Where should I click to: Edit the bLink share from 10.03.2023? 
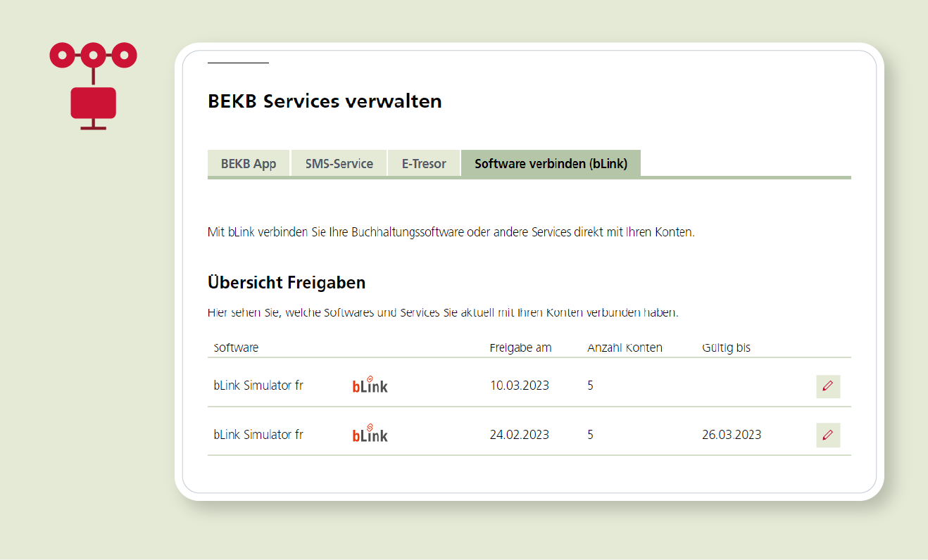pyautogui.click(x=827, y=386)
